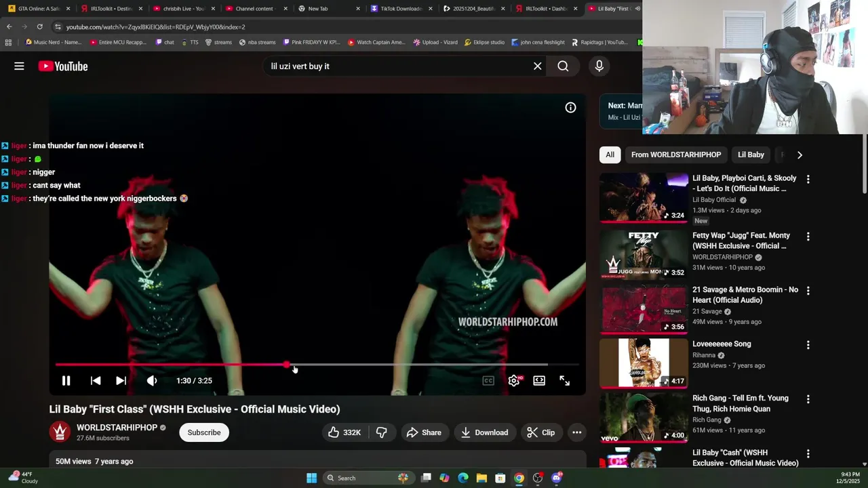Switch to theater mode
868x488 pixels.
(x=539, y=381)
